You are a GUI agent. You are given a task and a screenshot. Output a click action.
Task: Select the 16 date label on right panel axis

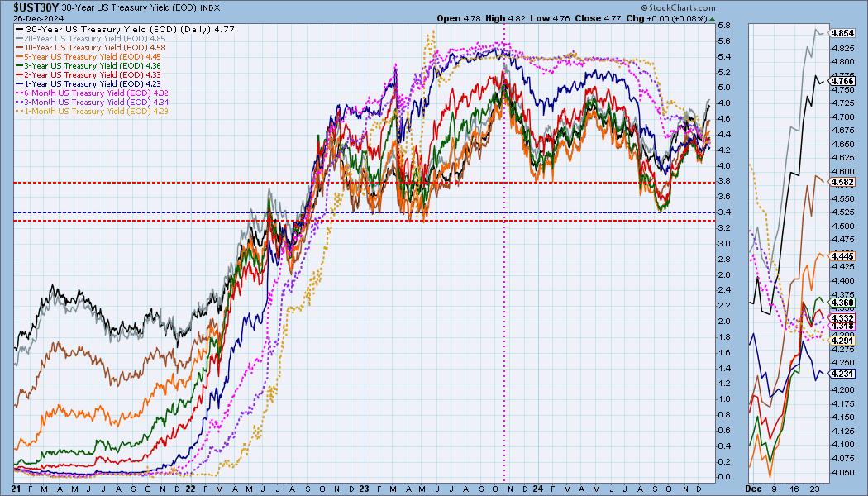click(x=795, y=489)
